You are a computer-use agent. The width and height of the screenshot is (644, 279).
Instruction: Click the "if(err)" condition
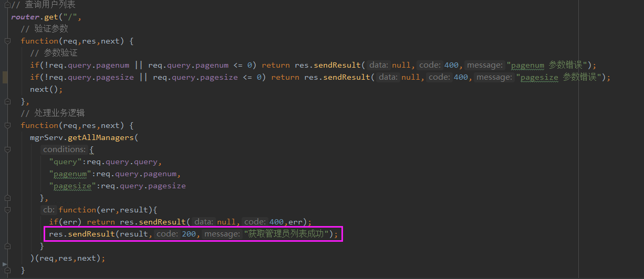[x=66, y=222]
